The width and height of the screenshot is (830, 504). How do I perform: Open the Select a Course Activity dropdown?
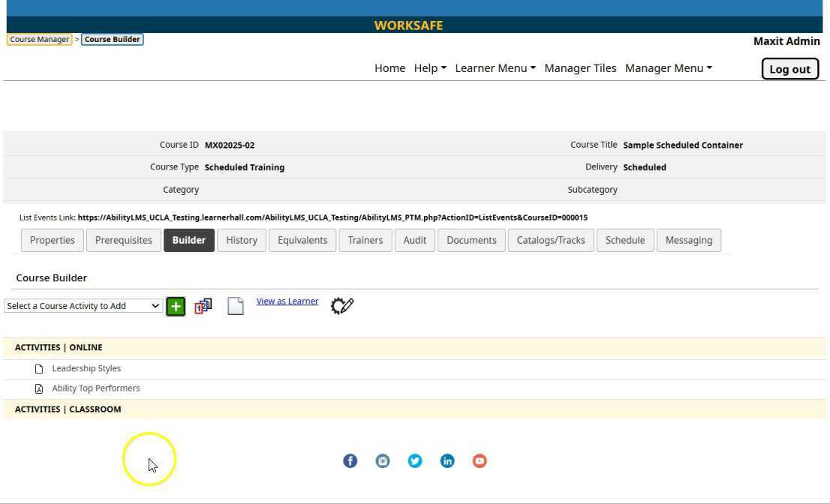83,306
